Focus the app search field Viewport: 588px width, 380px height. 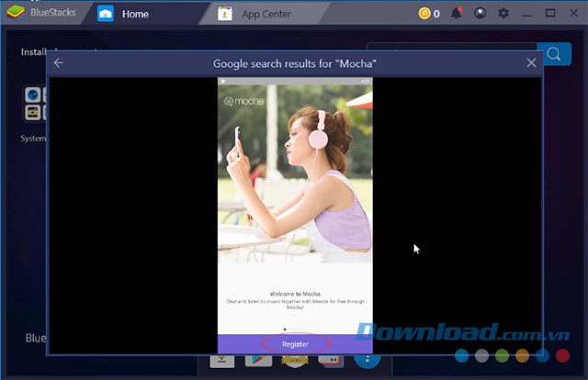click(x=452, y=47)
